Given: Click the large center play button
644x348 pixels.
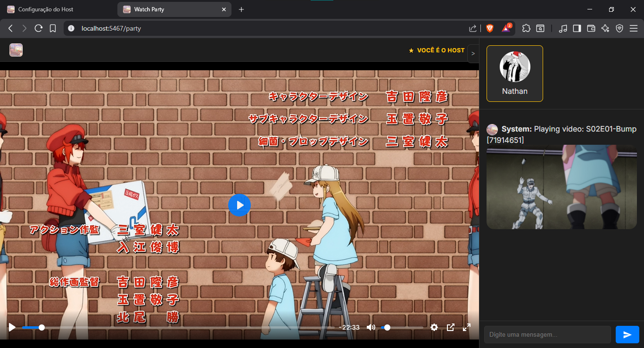Looking at the screenshot, I should 239,205.
